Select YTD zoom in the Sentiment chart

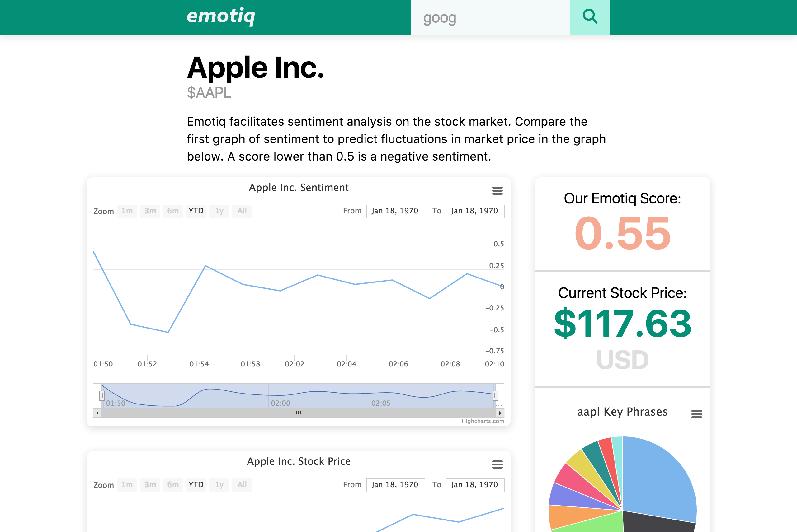(196, 211)
